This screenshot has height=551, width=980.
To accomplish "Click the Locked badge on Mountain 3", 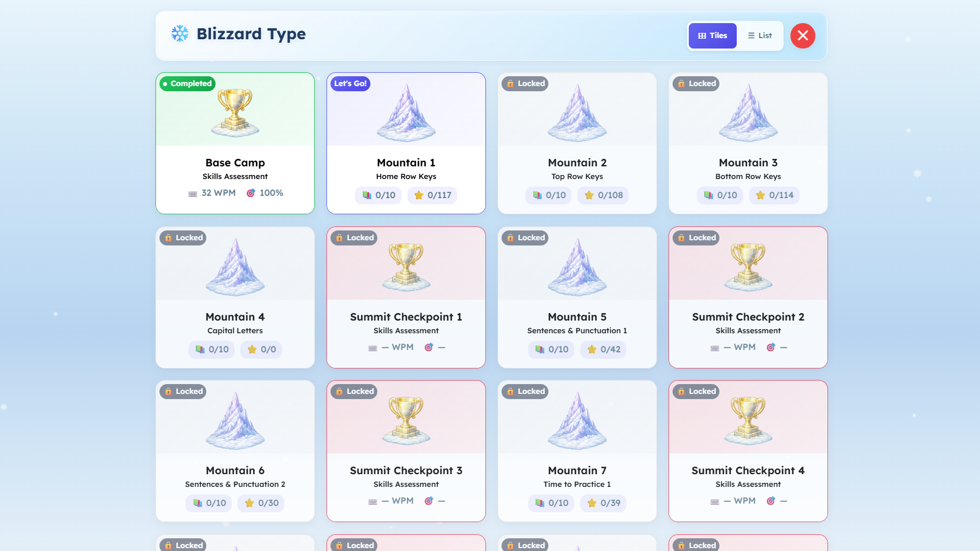I will pos(696,84).
